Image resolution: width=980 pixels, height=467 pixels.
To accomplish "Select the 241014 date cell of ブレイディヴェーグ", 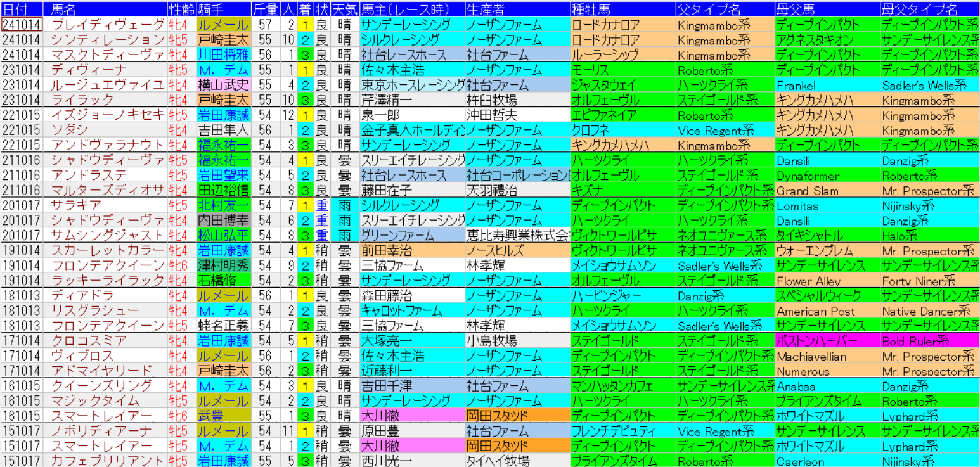I will pyautogui.click(x=22, y=25).
